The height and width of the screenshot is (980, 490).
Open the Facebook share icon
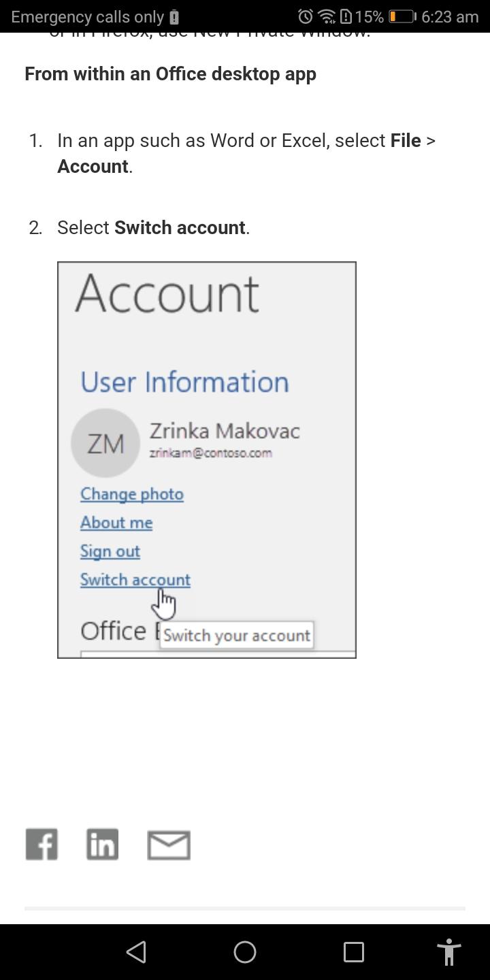42,844
